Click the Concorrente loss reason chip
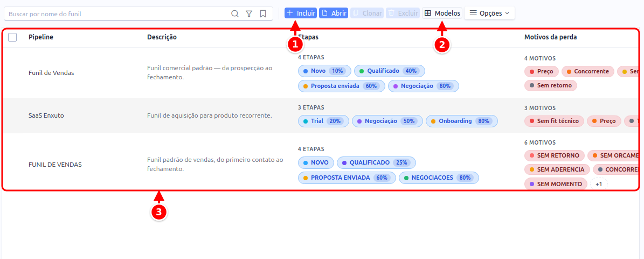 pos(588,72)
